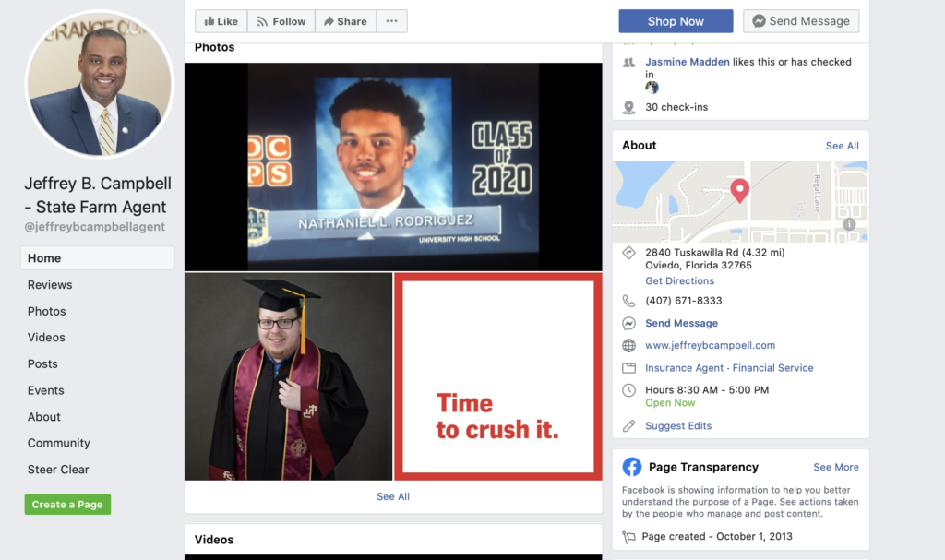Screen dimensions: 945x560
Task: Click the Financial Service category link
Action: (772, 368)
